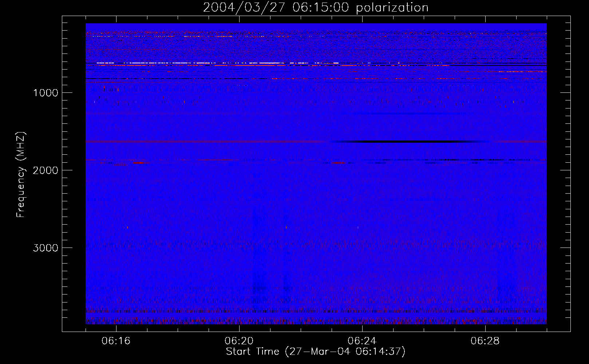Click the 2000 frequency tick label
Viewport: 589px width, 364px height.
click(46, 170)
